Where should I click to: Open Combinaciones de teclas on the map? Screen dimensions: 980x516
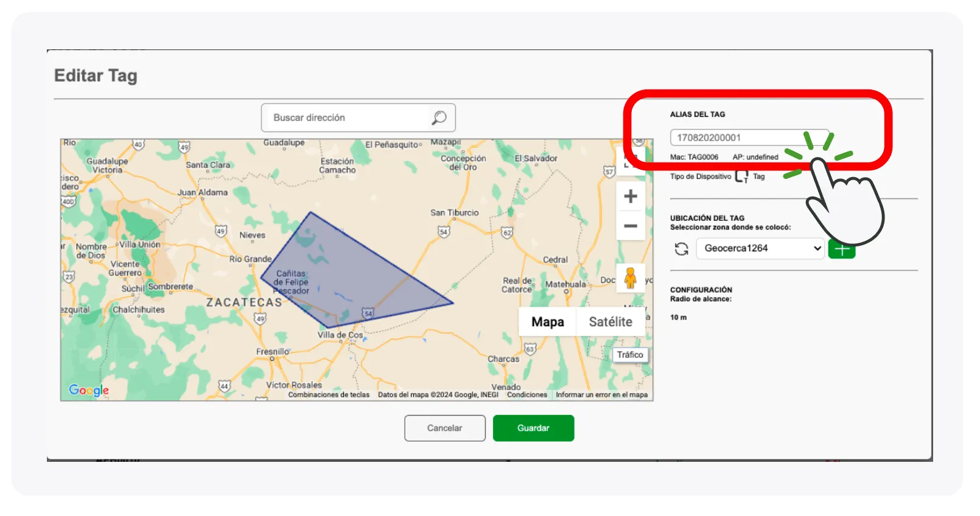(329, 395)
